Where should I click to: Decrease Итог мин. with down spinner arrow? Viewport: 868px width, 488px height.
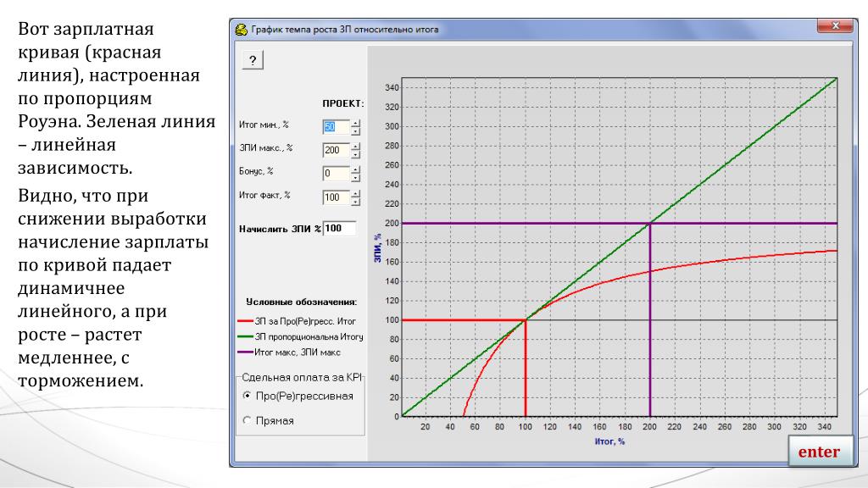click(x=356, y=131)
